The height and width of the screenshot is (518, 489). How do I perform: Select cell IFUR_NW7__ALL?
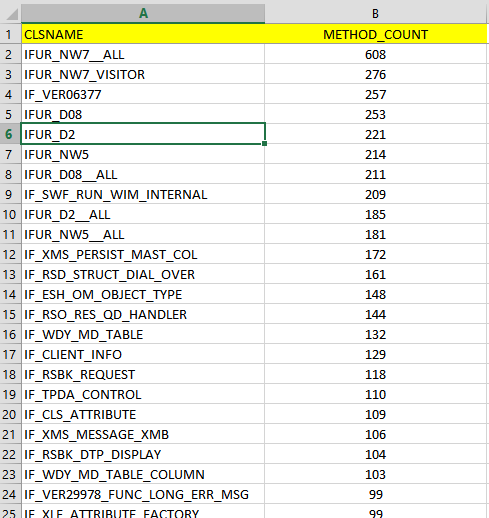click(x=143, y=54)
